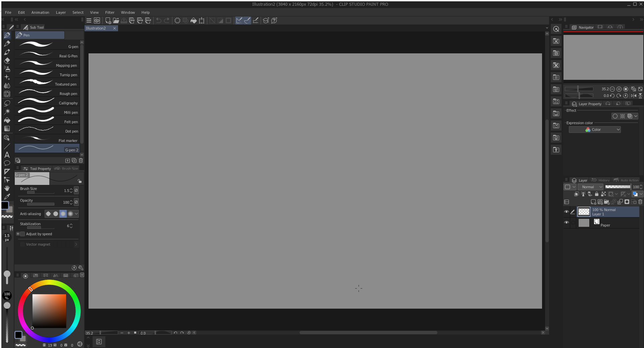Image resolution: width=644 pixels, height=348 pixels.
Task: Select the Fill tool
Action: 7,120
